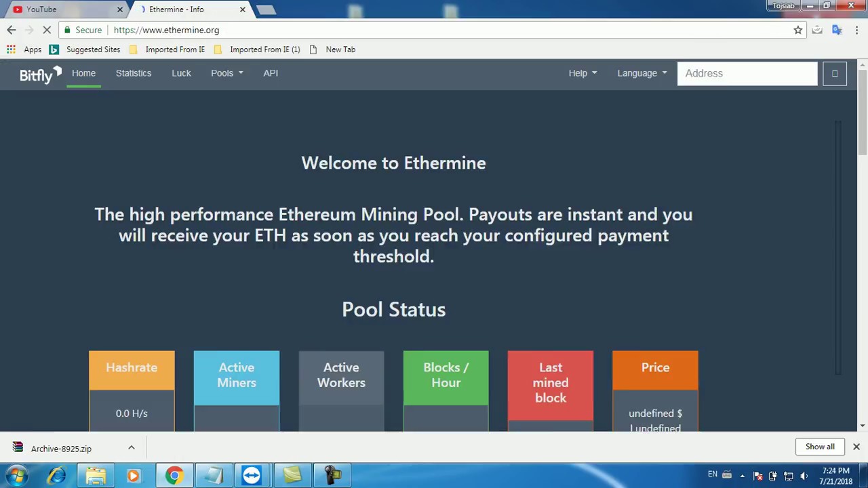Open a new browser tab
The image size is (868, 488).
pyautogui.click(x=267, y=9)
